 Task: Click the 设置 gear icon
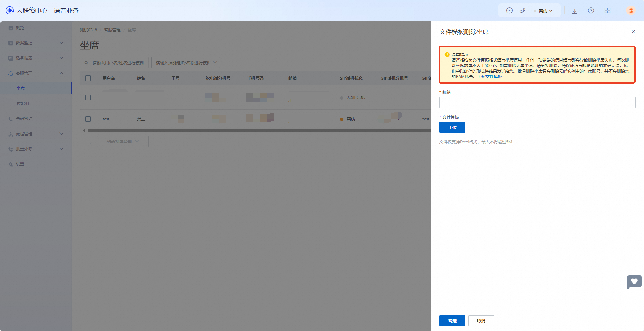coord(11,164)
